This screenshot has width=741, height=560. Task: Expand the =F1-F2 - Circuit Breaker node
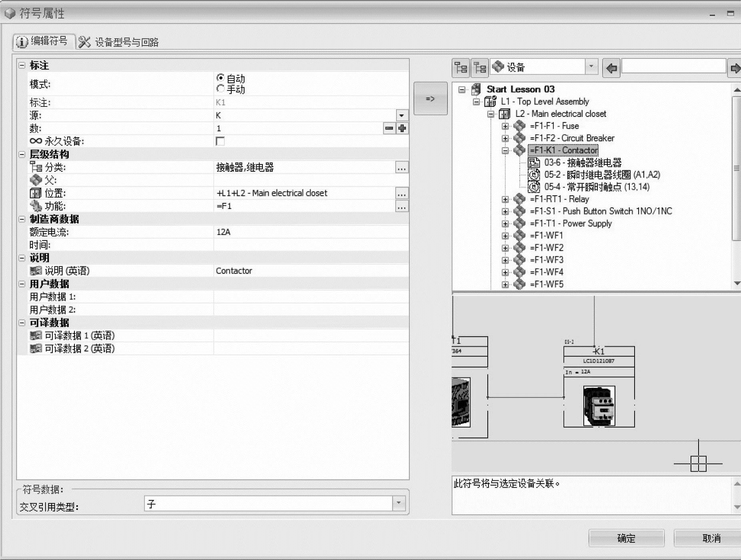pyautogui.click(x=505, y=138)
